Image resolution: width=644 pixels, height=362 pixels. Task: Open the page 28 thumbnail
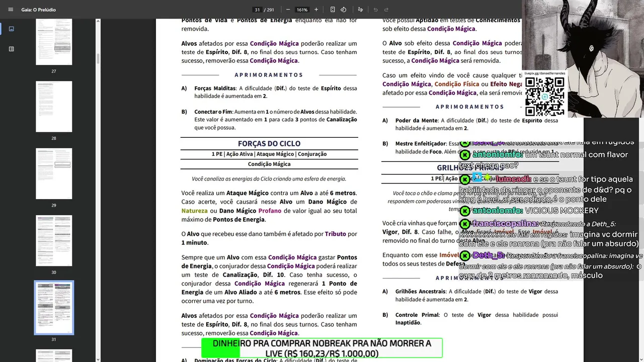point(54,107)
